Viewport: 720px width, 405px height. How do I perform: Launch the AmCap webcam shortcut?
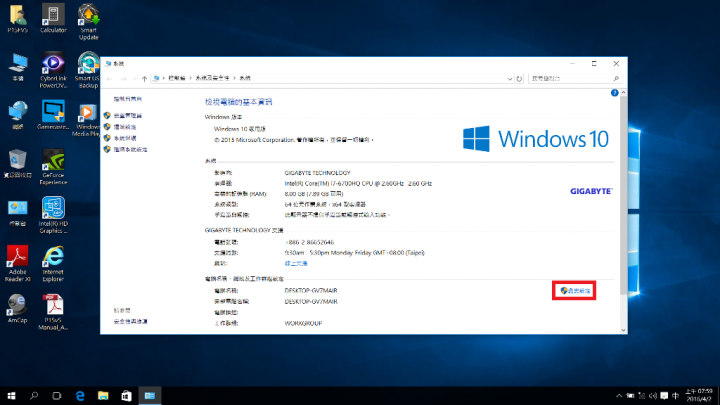(x=17, y=309)
